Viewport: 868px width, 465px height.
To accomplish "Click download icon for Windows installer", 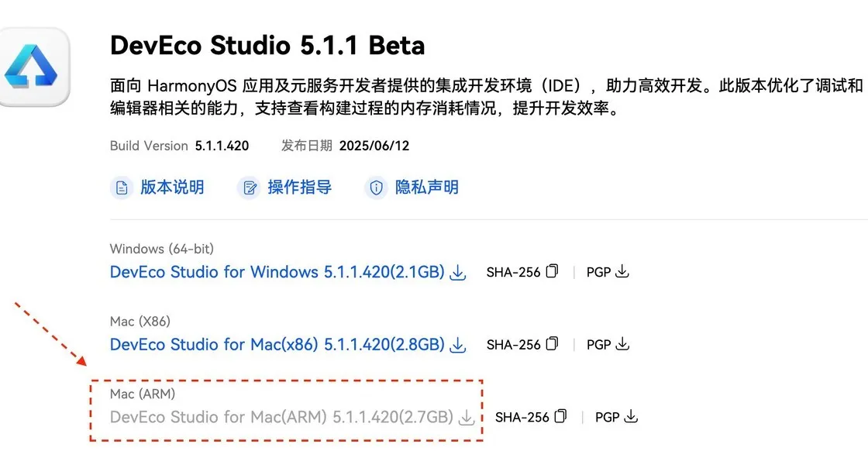I will (x=458, y=273).
